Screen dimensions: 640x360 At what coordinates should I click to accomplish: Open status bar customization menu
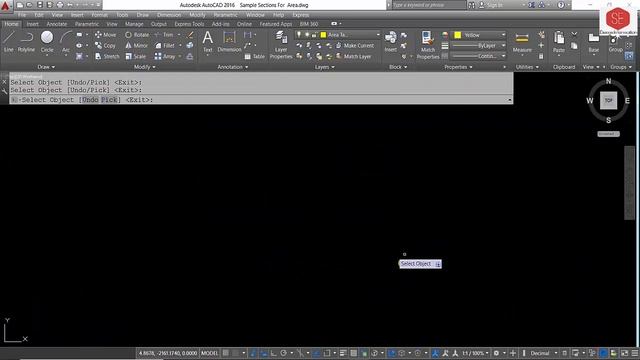pos(635,353)
